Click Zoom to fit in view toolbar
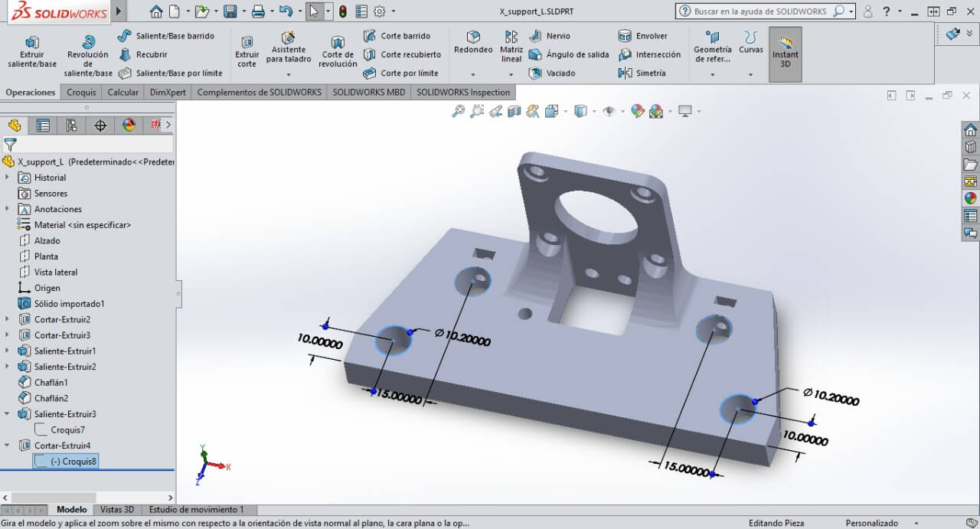This screenshot has width=980, height=529. 458,111
